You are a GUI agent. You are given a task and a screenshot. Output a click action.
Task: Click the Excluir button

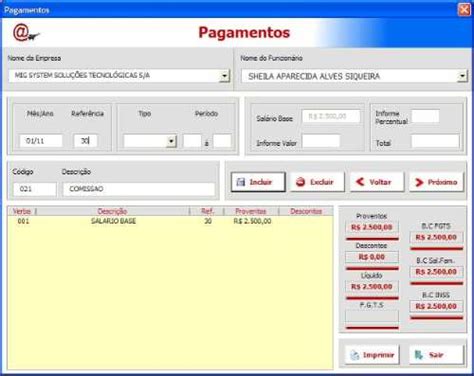(317, 182)
